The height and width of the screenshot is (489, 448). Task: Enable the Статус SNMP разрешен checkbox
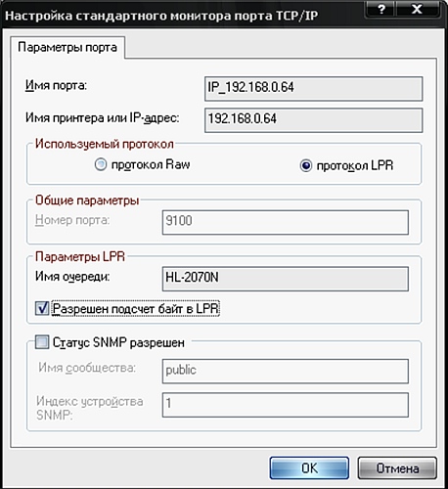coord(42,342)
